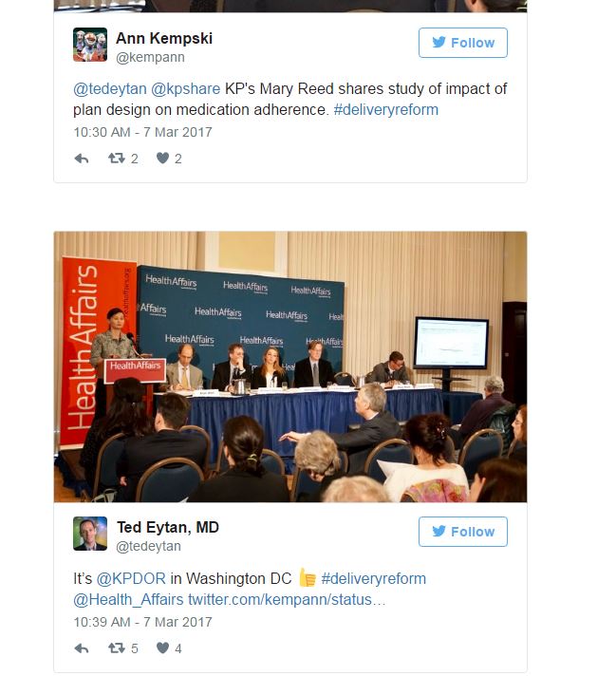This screenshot has width=616, height=676.
Task: Open #deliveryreform hashtag in Ann's tweet
Action: [385, 109]
